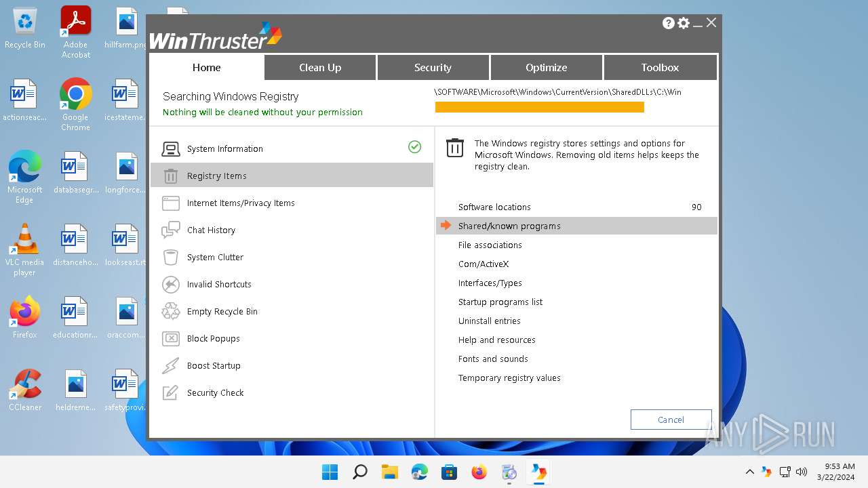The height and width of the screenshot is (488, 868).
Task: Click the registry path text above progress bar
Action: click(558, 92)
